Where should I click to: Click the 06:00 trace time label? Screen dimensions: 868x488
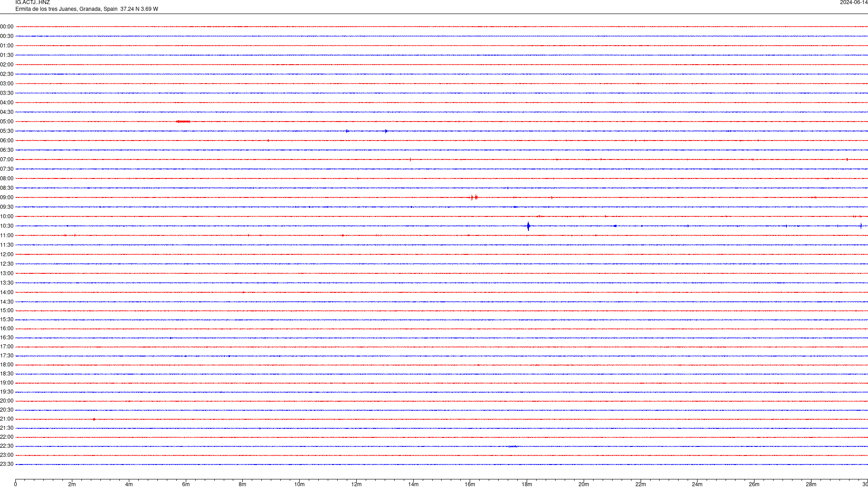pos(7,141)
